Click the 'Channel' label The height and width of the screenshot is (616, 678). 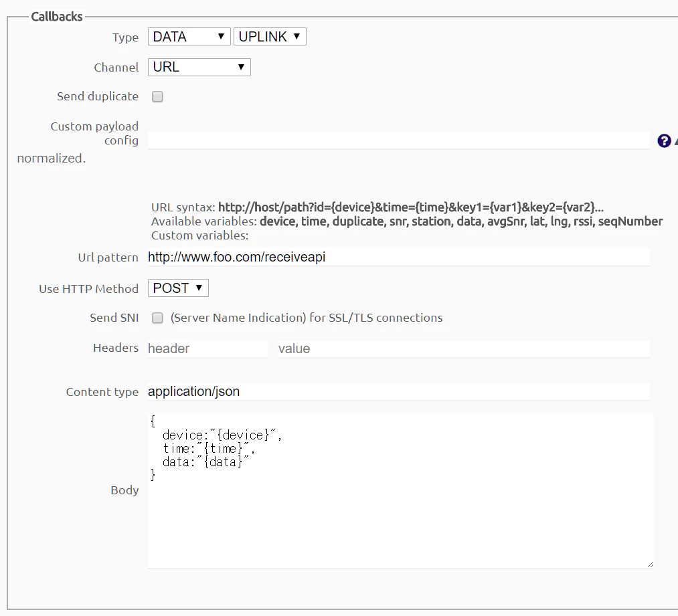116,68
